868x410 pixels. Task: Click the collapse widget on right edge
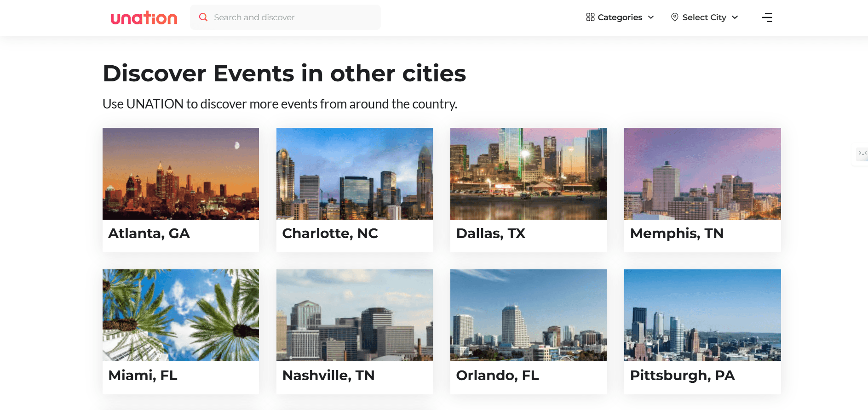tap(862, 154)
